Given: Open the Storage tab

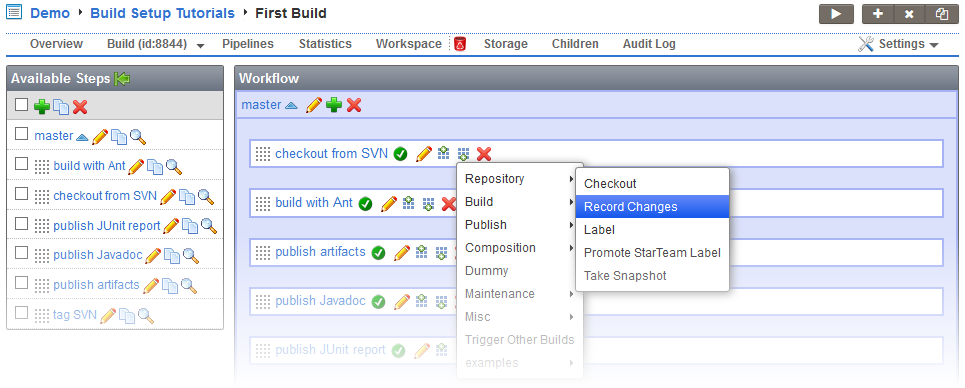Looking at the screenshot, I should (505, 44).
